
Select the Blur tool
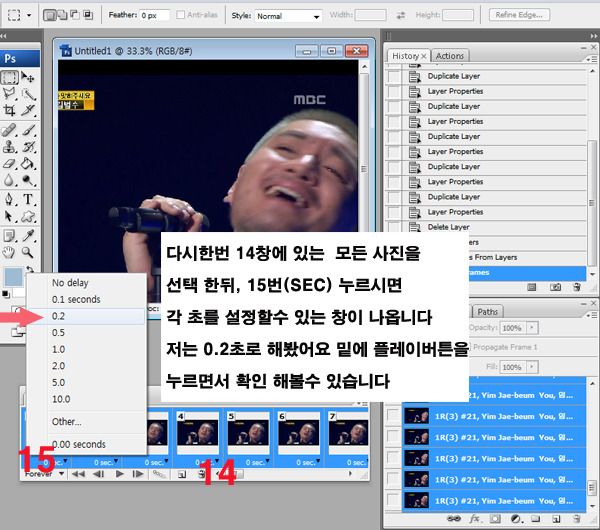click(x=9, y=180)
